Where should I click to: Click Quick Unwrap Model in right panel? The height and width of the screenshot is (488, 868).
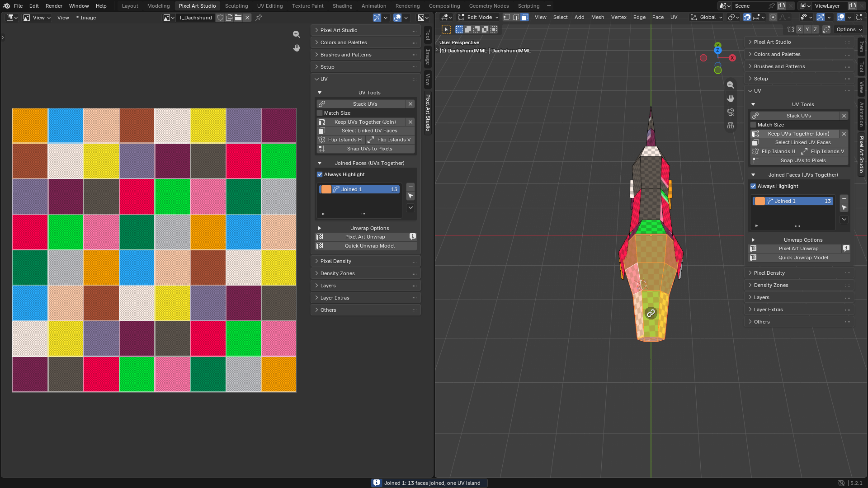pos(799,258)
